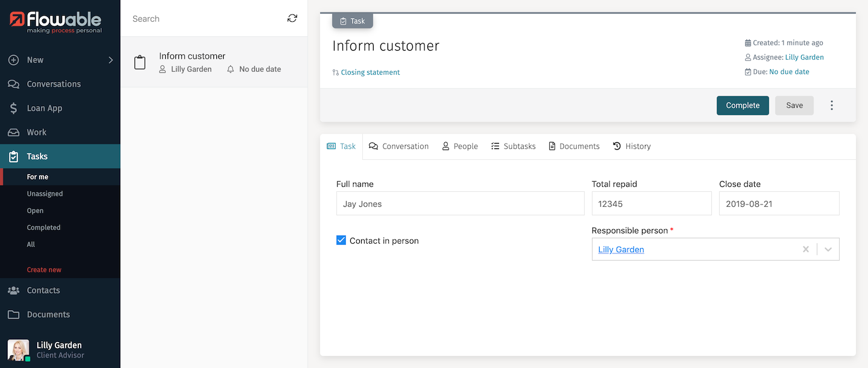This screenshot has height=368, width=868.
Task: Go to Contacts in the sidebar
Action: point(43,290)
